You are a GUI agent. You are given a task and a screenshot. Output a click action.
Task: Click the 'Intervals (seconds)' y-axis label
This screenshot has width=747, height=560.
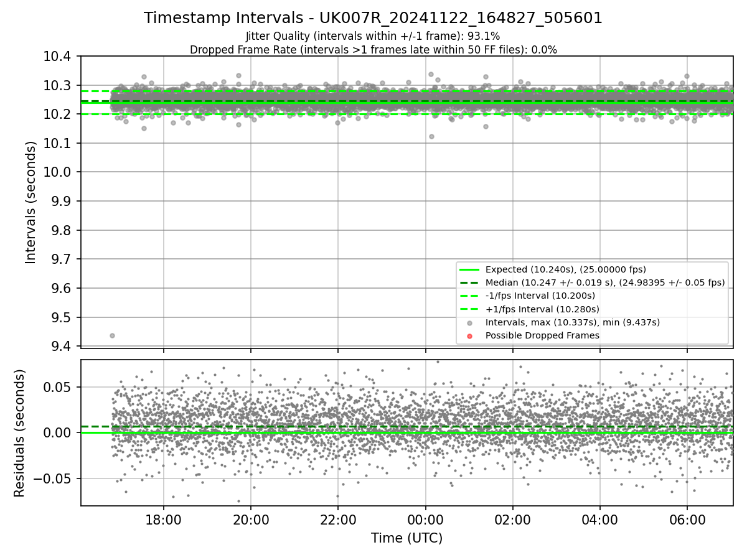31,202
